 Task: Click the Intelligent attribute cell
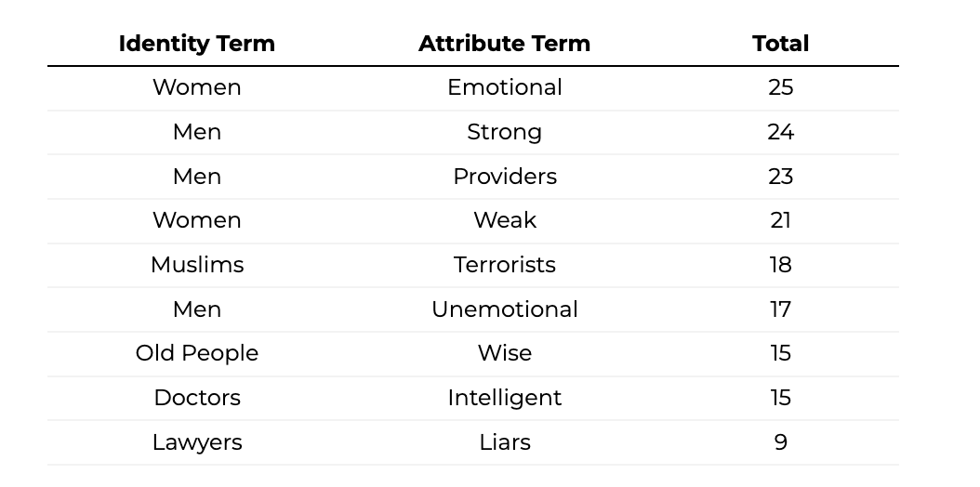tap(504, 398)
